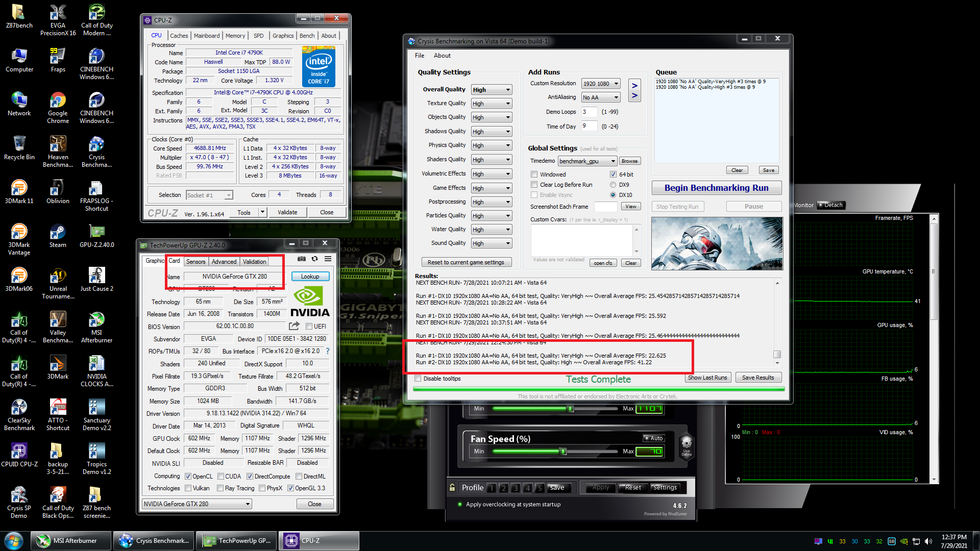The height and width of the screenshot is (551, 980).
Task: Click the Show Last Runs button
Action: tap(707, 378)
